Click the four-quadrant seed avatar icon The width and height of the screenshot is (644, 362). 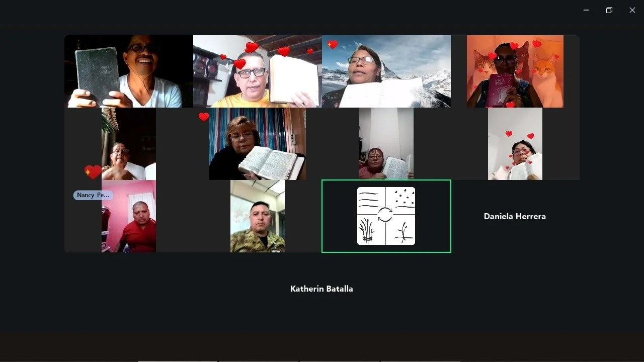[386, 216]
